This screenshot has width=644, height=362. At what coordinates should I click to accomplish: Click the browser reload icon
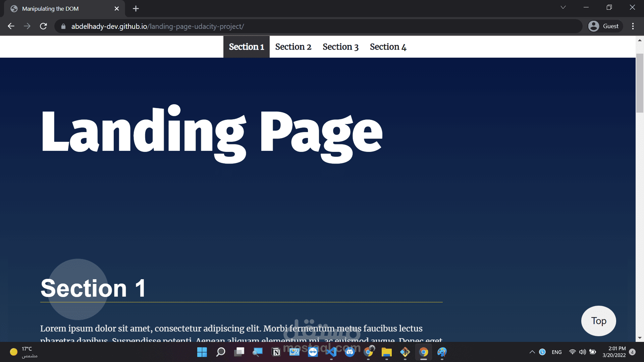43,26
